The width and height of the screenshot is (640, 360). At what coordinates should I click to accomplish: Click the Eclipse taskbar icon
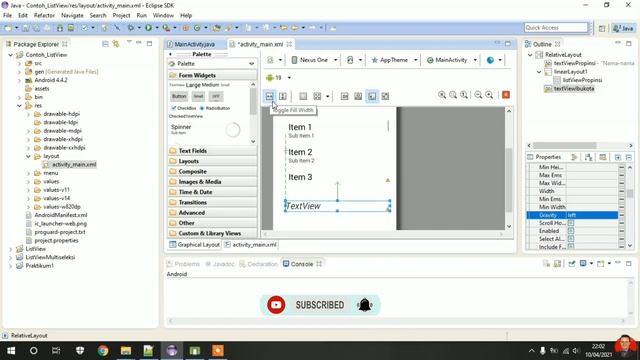tap(172, 351)
